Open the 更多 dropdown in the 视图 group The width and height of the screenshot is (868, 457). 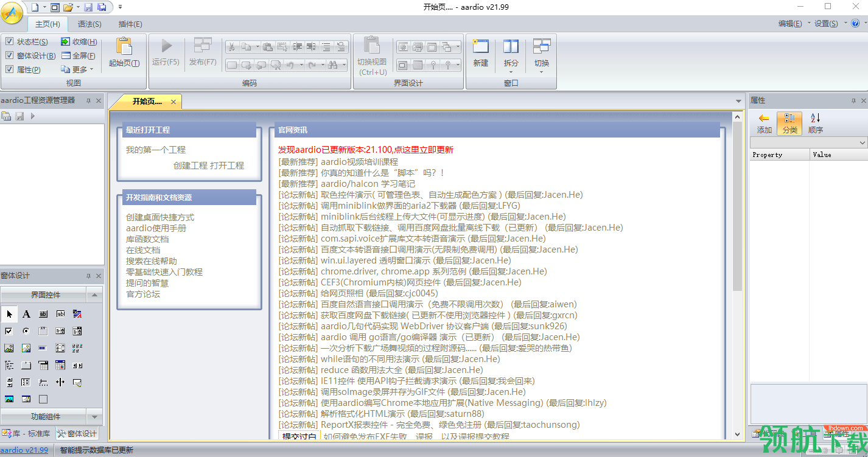(77, 69)
